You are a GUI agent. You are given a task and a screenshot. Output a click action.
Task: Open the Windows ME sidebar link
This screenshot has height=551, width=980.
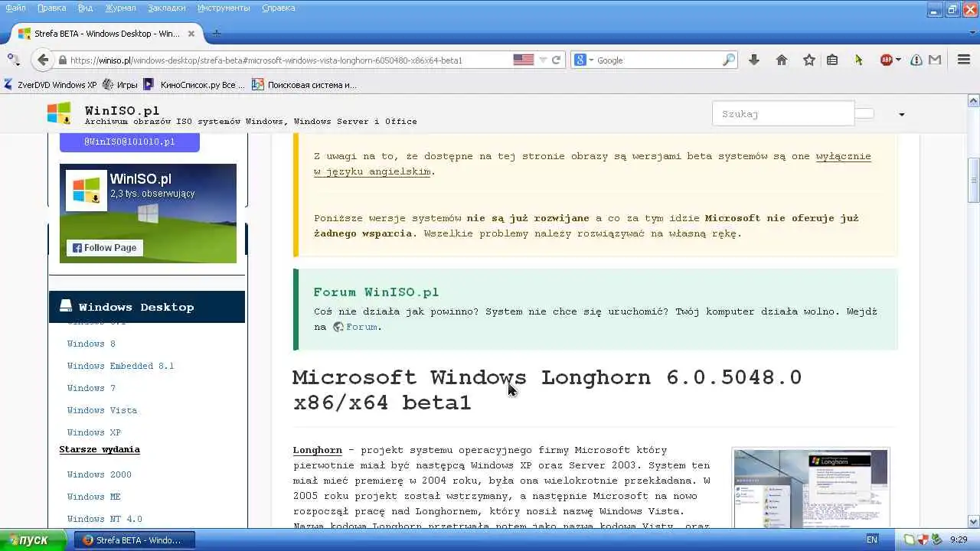coord(93,497)
